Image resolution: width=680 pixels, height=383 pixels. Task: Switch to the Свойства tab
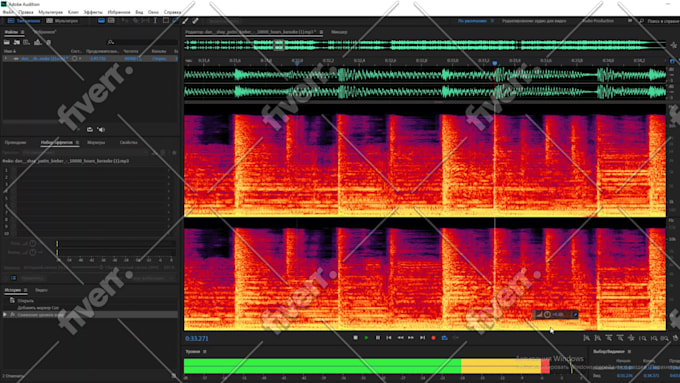[x=128, y=142]
